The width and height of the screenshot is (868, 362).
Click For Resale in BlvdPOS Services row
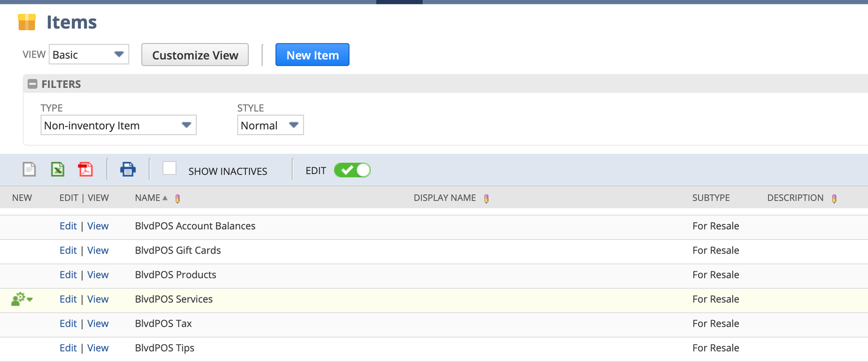pos(716,300)
